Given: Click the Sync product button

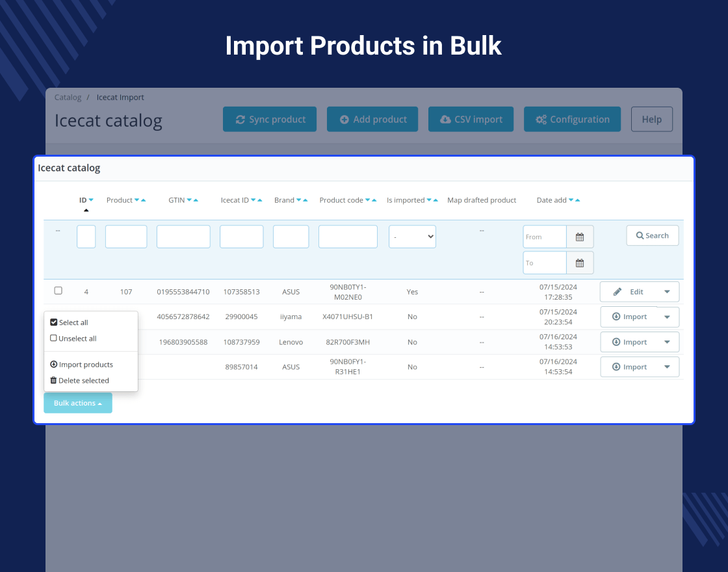Looking at the screenshot, I should tap(270, 120).
